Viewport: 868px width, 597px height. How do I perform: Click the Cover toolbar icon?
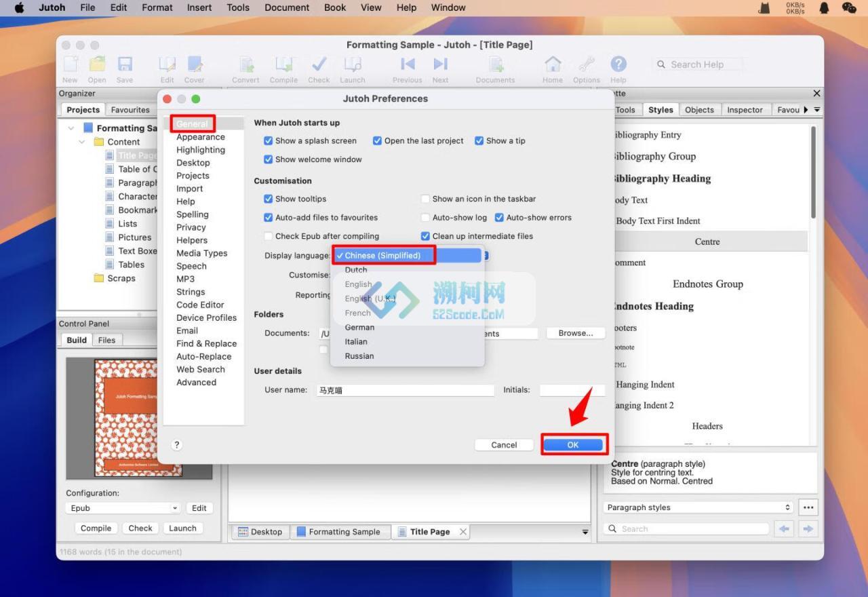tap(195, 64)
